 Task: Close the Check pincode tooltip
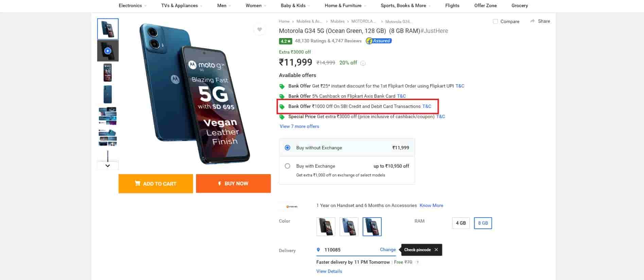pyautogui.click(x=436, y=250)
